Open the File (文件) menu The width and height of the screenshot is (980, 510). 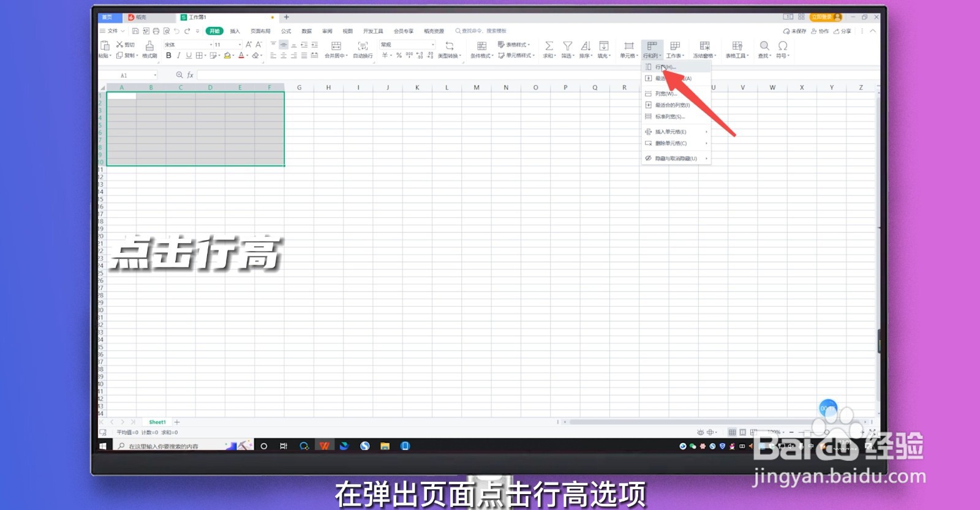point(112,31)
